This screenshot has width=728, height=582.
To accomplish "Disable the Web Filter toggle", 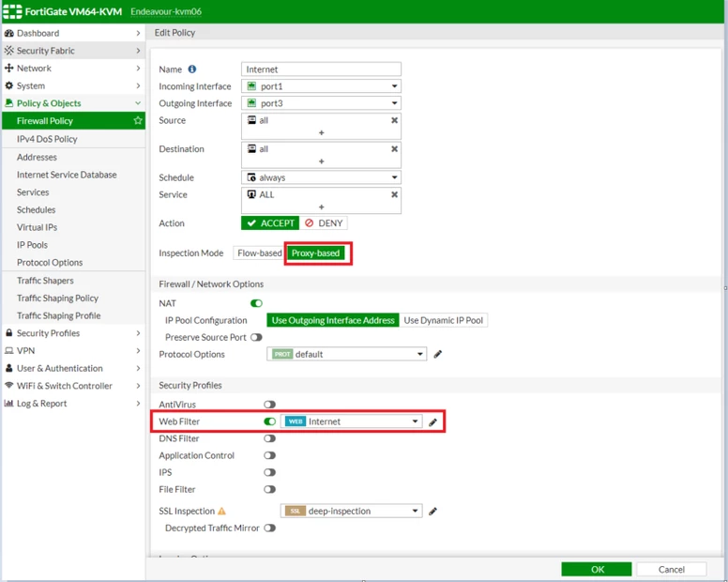I will click(x=270, y=421).
